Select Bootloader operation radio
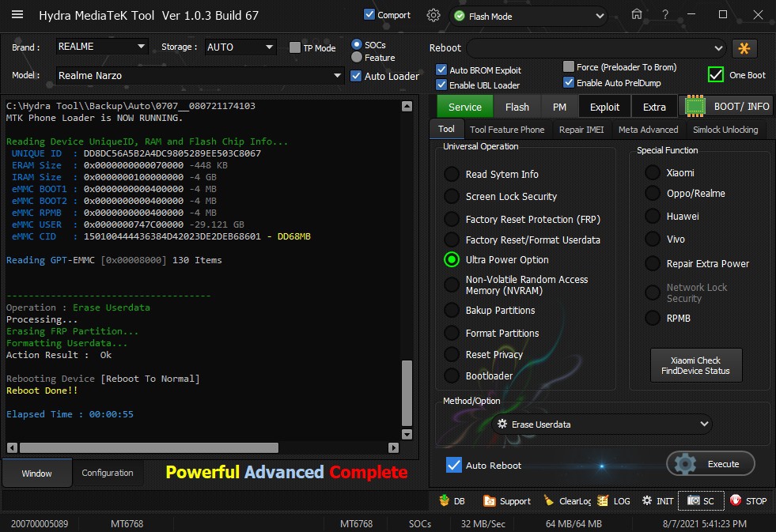Viewport: 776px width, 532px height. coord(452,375)
